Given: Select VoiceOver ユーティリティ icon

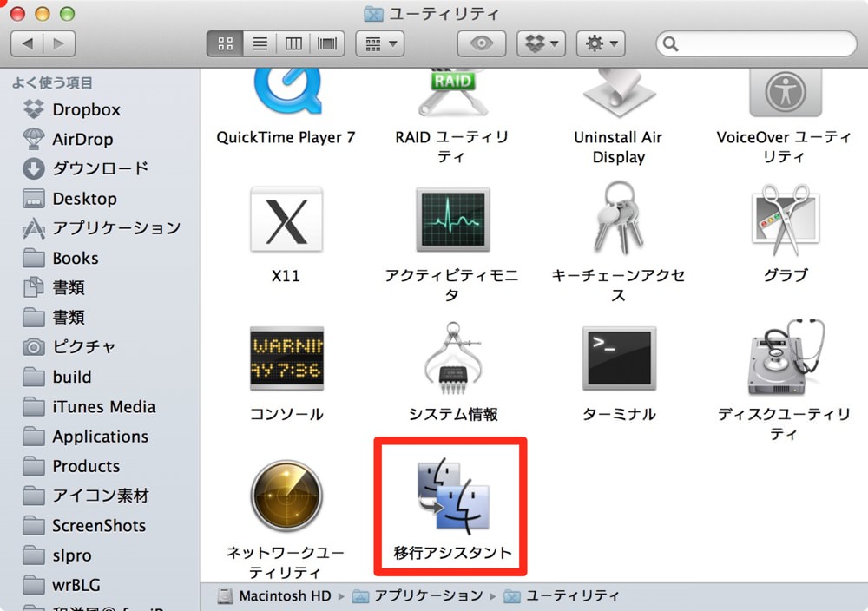Looking at the screenshot, I should coord(785,92).
